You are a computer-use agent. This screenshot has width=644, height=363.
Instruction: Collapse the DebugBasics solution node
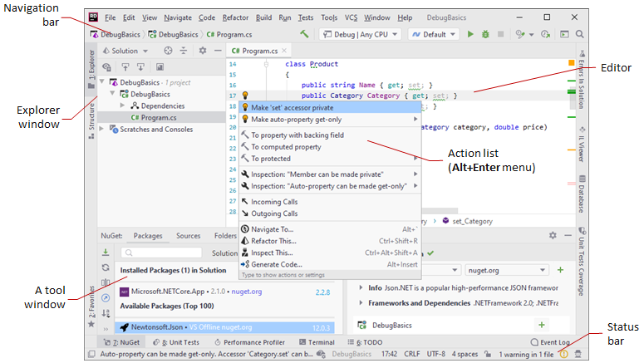102,82
